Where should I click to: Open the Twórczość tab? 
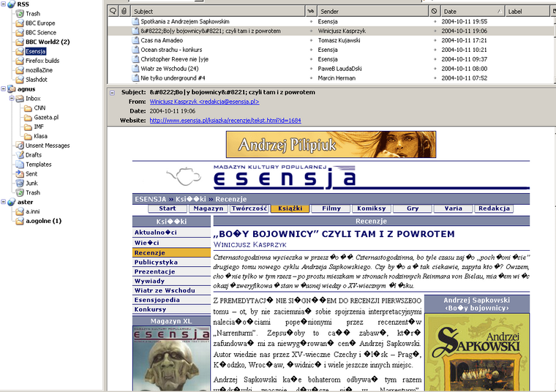[249, 208]
